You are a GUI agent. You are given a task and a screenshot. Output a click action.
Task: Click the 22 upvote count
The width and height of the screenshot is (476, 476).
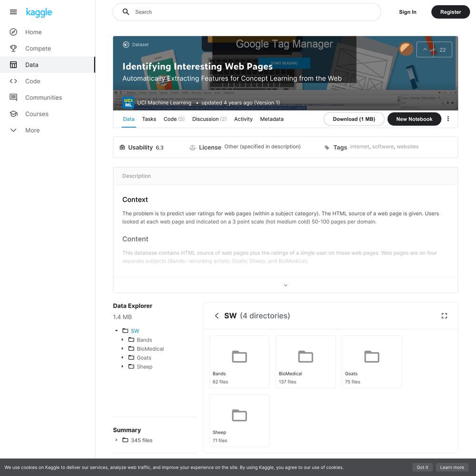coord(443,50)
